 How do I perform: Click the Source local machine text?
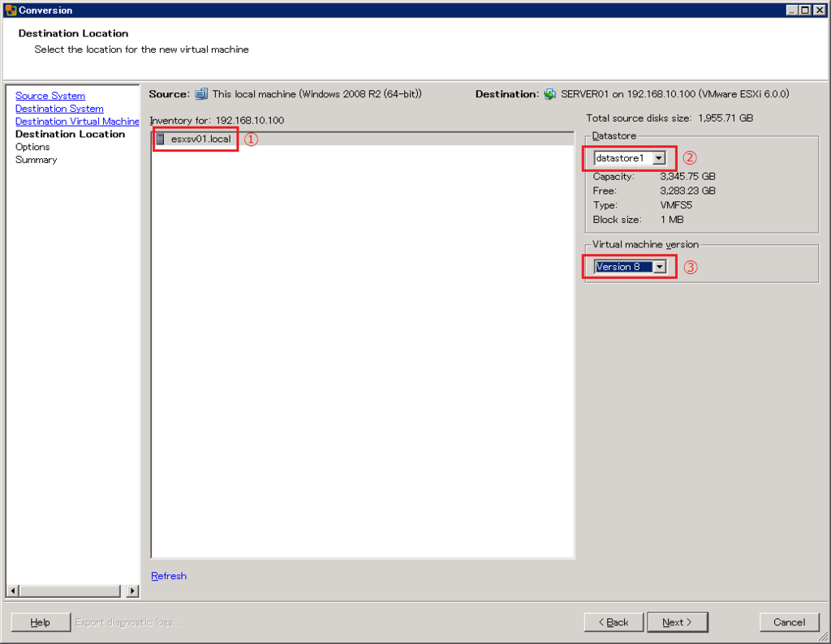click(x=317, y=94)
